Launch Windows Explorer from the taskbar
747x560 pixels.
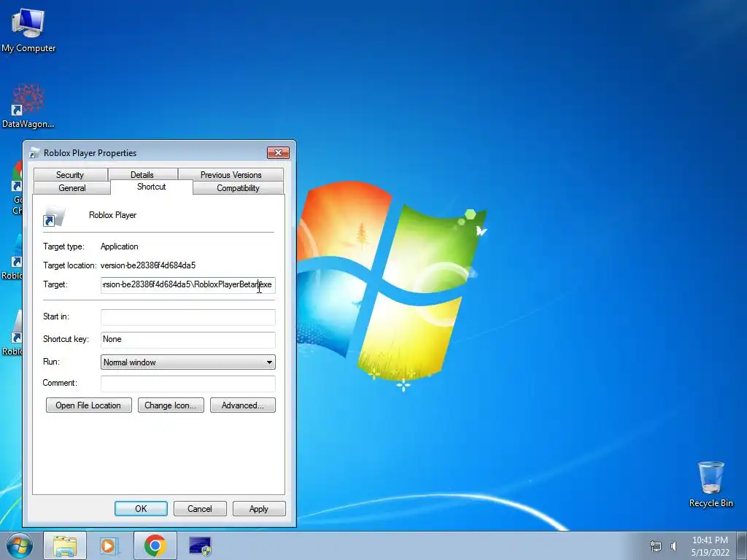click(65, 545)
